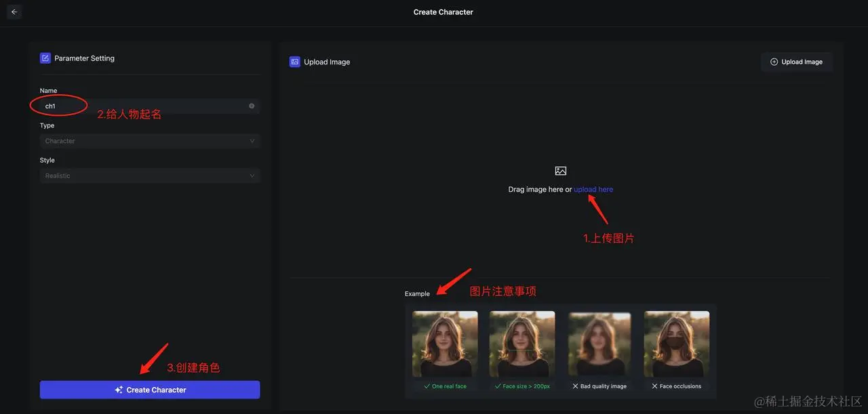Screen dimensions: 868x414
Task: Click the picture icon in the drop zone
Action: click(560, 171)
